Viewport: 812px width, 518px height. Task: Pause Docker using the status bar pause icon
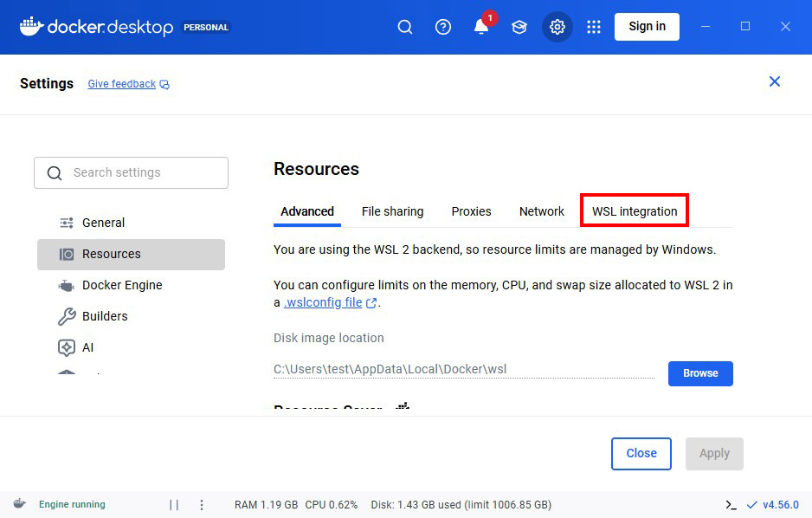pyautogui.click(x=173, y=504)
